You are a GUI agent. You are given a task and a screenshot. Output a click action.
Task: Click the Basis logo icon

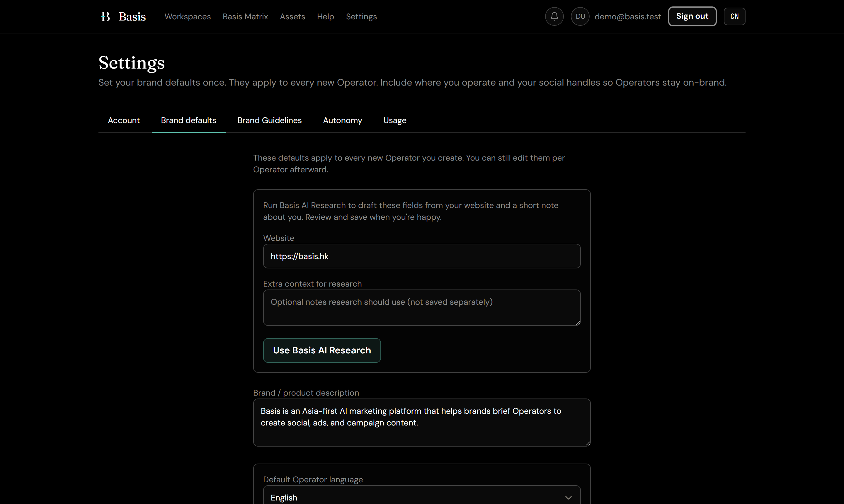point(105,16)
